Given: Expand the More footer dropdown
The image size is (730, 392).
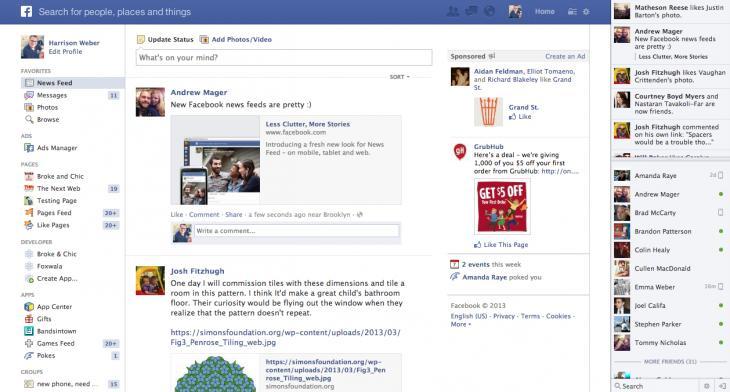Looking at the screenshot, I should coord(460,324).
